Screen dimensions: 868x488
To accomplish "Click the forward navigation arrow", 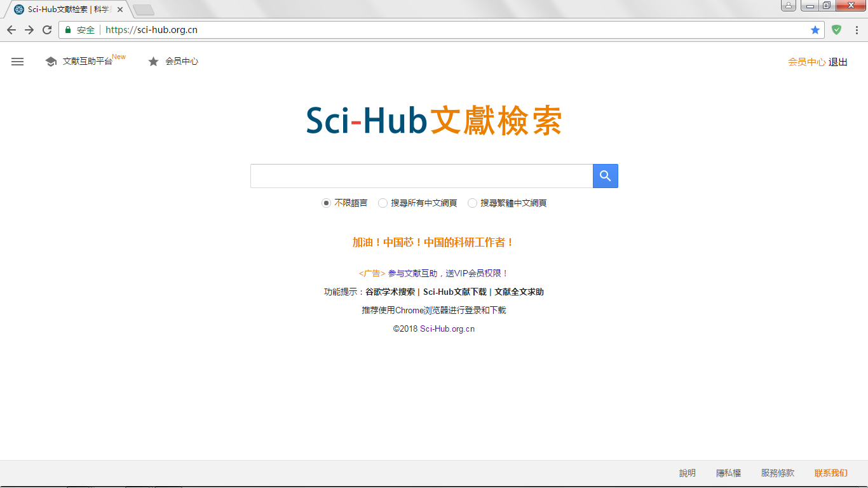I will point(29,29).
